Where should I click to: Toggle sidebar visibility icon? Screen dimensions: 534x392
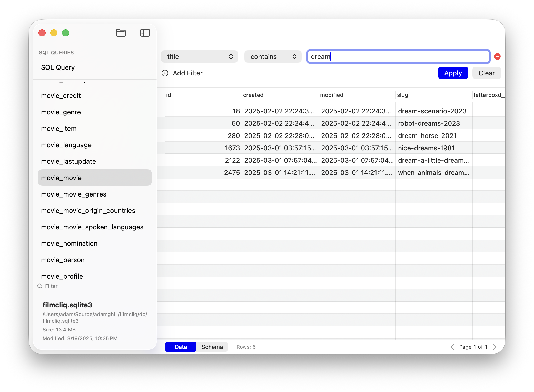pyautogui.click(x=145, y=33)
